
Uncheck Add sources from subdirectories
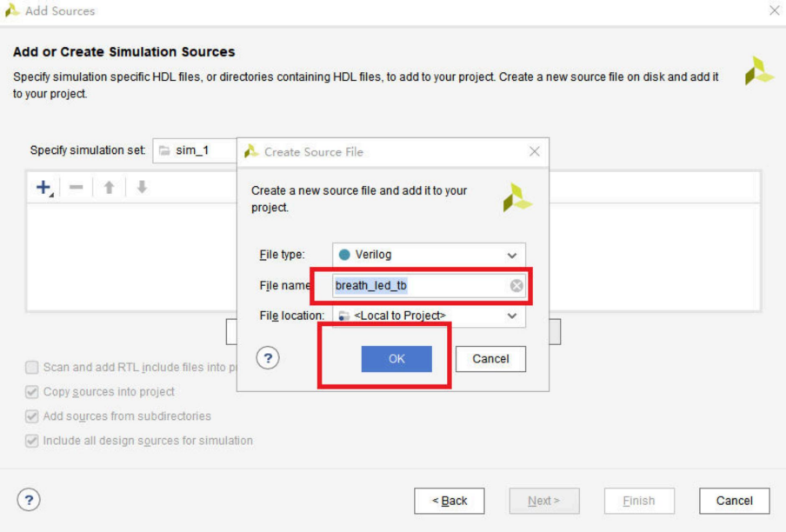32,416
